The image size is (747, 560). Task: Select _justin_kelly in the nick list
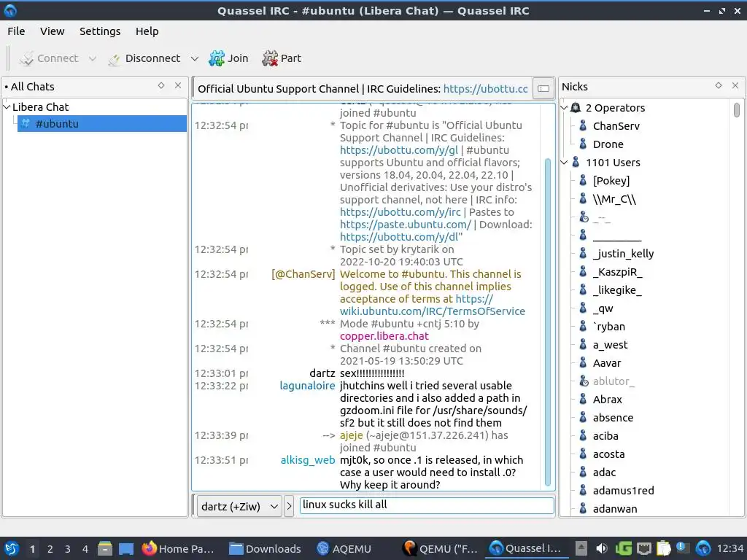click(623, 254)
